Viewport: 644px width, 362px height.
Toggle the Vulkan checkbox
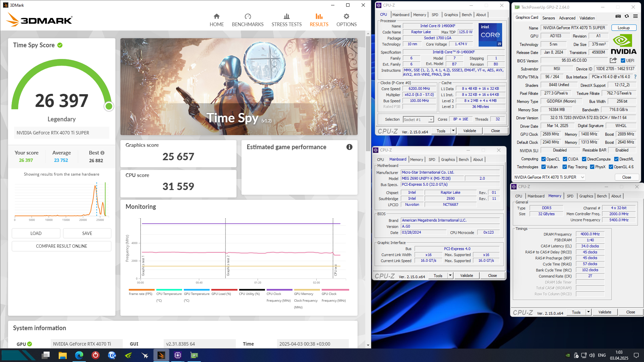[x=543, y=167]
